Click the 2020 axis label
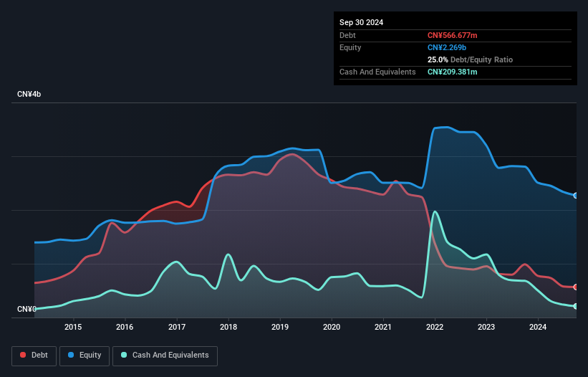The width and height of the screenshot is (588, 377). (x=332, y=327)
